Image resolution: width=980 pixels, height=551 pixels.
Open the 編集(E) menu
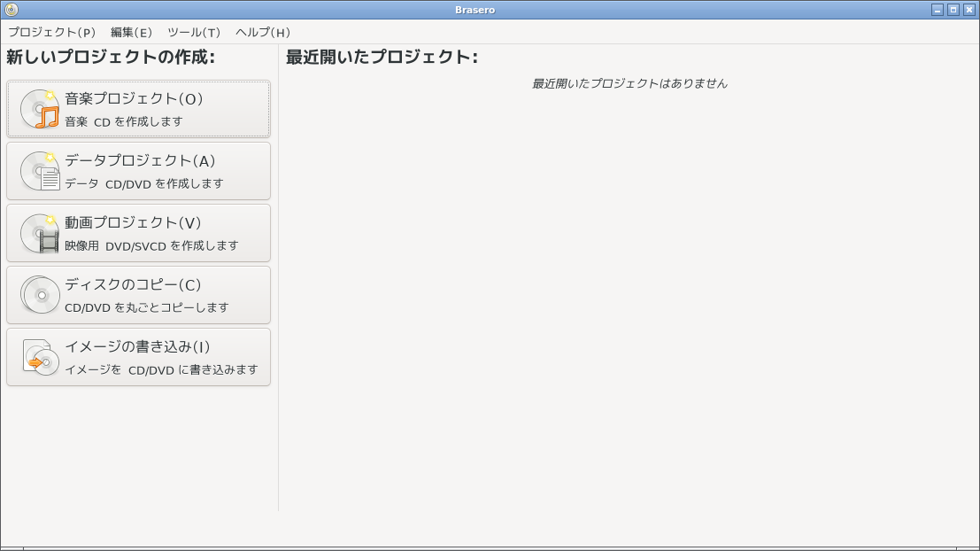pos(131,32)
